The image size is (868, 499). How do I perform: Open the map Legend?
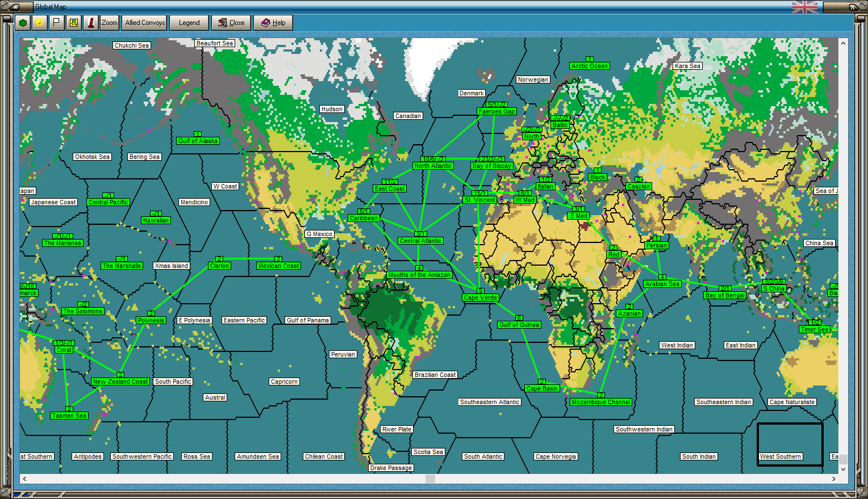(189, 23)
